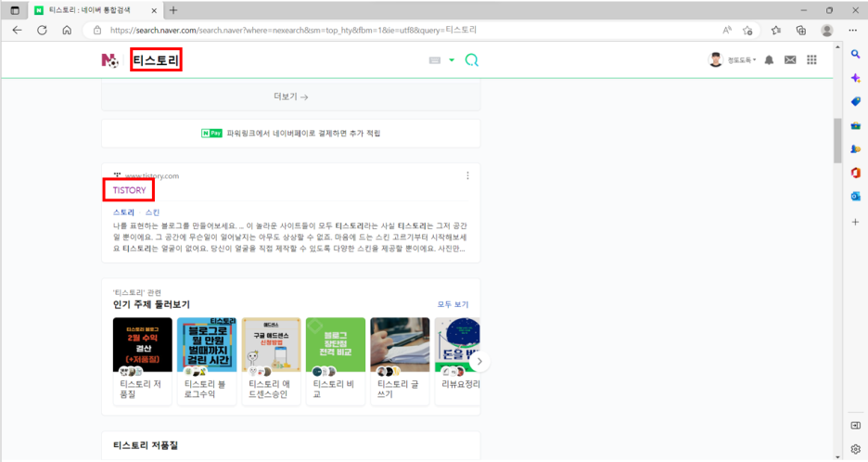The image size is (868, 462).
Task: Add page to favorites star icon
Action: click(747, 31)
